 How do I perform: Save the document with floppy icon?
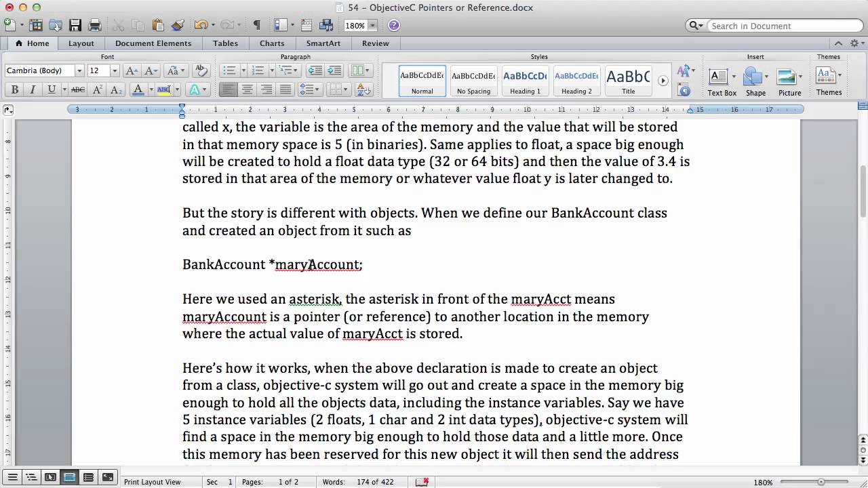click(x=75, y=25)
